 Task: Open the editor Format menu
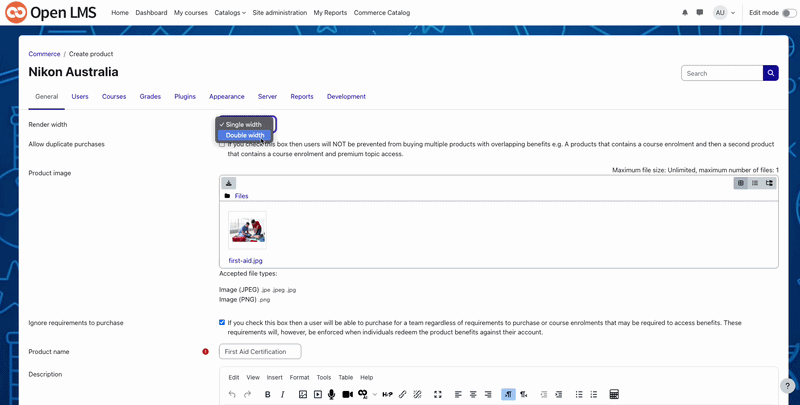coord(299,377)
